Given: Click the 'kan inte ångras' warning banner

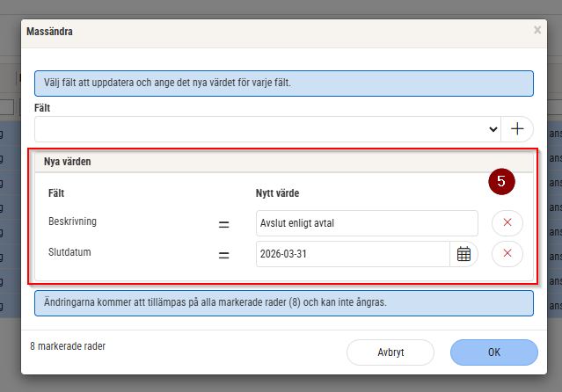Looking at the screenshot, I should coord(283,302).
